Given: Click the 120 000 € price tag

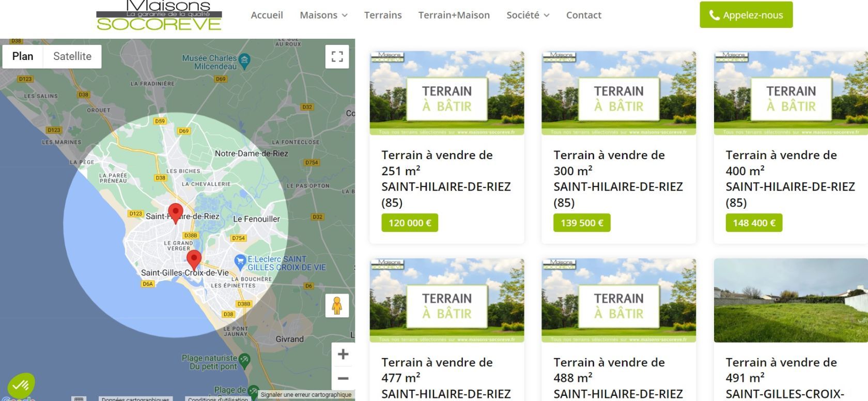Looking at the screenshot, I should coord(410,223).
